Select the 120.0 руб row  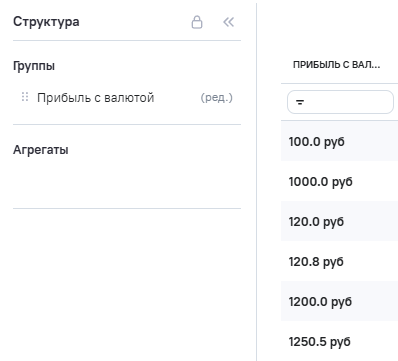click(x=339, y=221)
